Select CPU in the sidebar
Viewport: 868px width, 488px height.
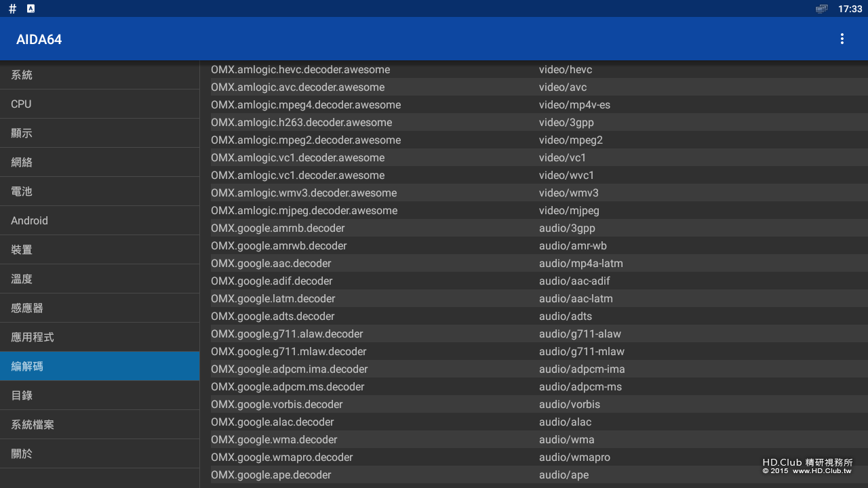coord(100,104)
